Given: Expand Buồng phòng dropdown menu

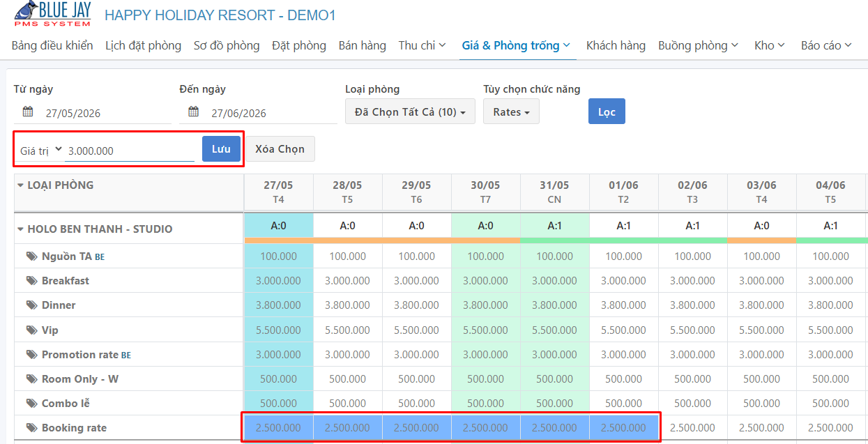Looking at the screenshot, I should pos(698,45).
